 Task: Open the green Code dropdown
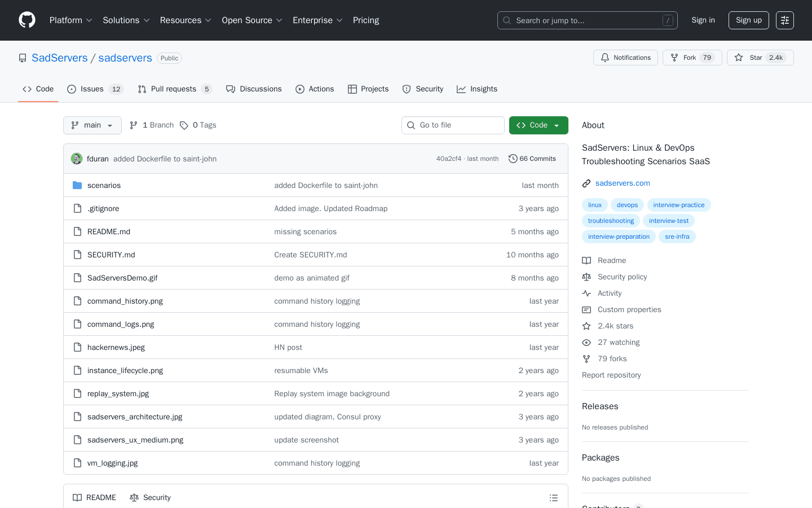pos(539,125)
